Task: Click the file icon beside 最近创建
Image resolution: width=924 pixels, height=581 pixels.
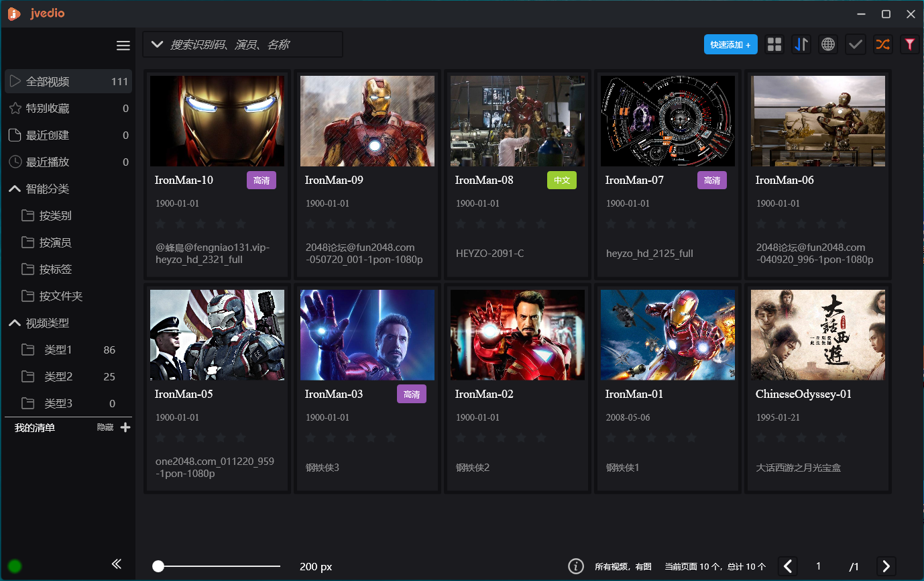Action: (15, 135)
